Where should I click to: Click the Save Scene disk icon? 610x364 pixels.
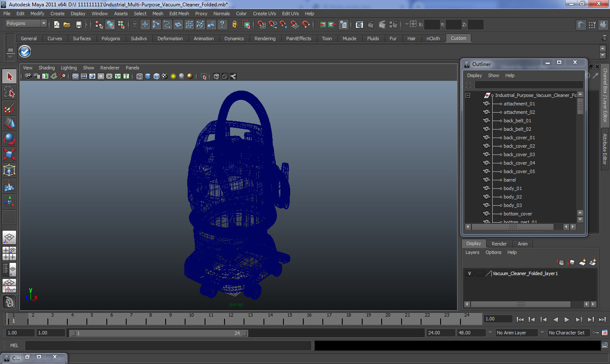tap(78, 25)
